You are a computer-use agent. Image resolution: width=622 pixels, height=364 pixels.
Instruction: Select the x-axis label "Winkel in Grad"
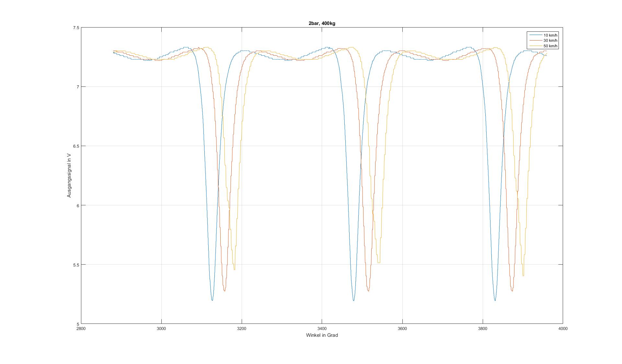pos(322,335)
